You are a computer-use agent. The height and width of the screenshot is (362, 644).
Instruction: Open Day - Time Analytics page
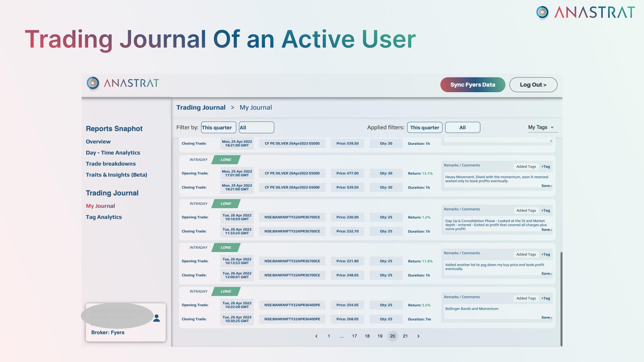(113, 153)
